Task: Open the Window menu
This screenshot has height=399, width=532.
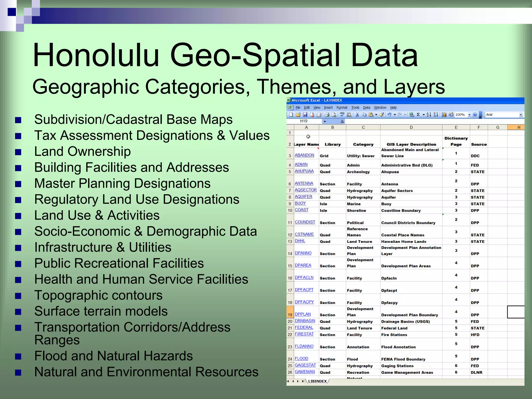Action: [380, 108]
